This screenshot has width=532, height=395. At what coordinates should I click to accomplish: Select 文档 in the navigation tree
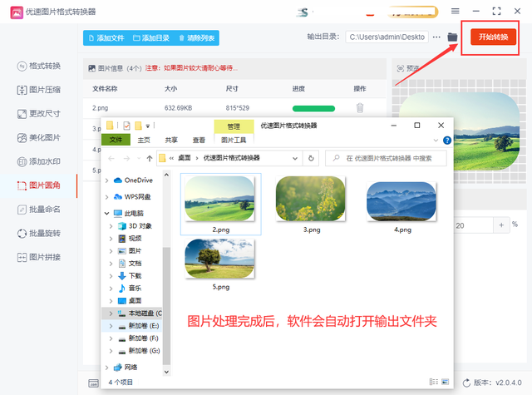[x=135, y=264]
